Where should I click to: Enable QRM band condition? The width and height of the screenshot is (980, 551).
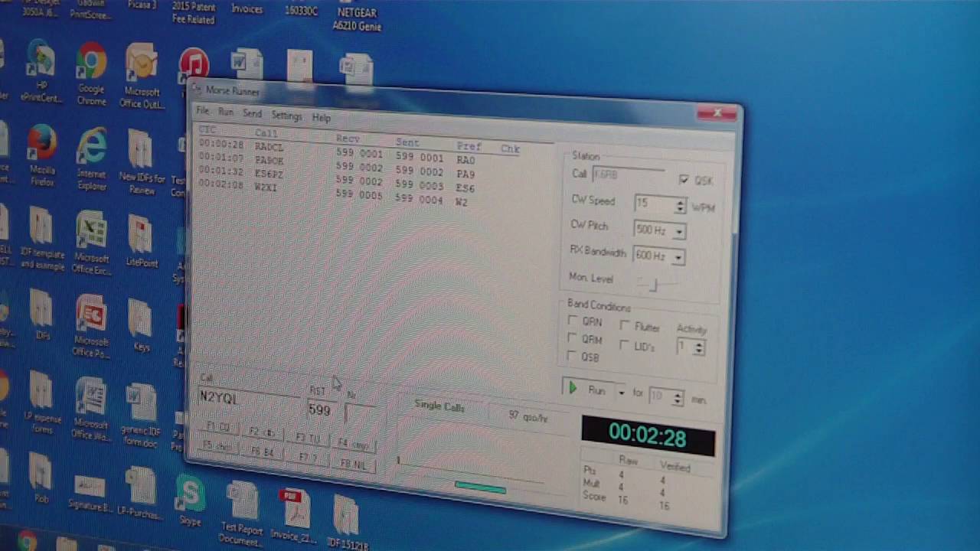[572, 338]
